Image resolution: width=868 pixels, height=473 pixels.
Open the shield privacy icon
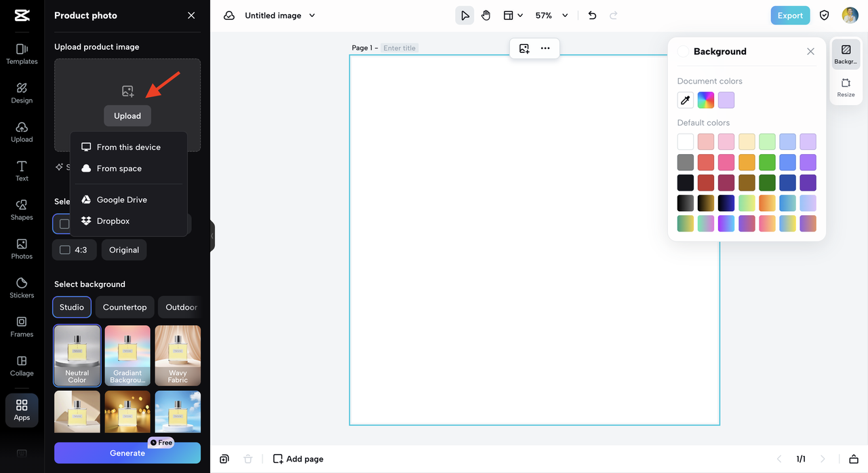click(x=825, y=16)
